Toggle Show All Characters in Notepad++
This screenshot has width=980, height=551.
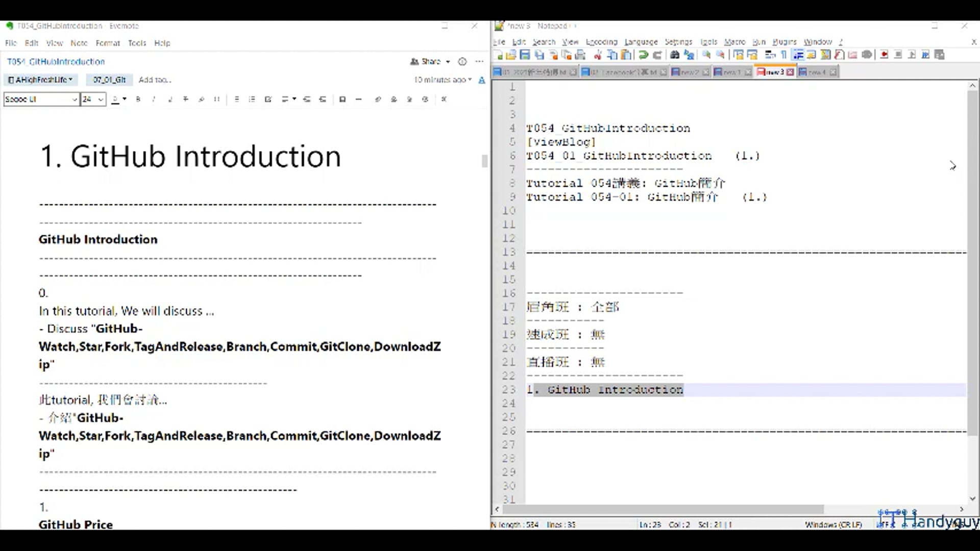782,55
